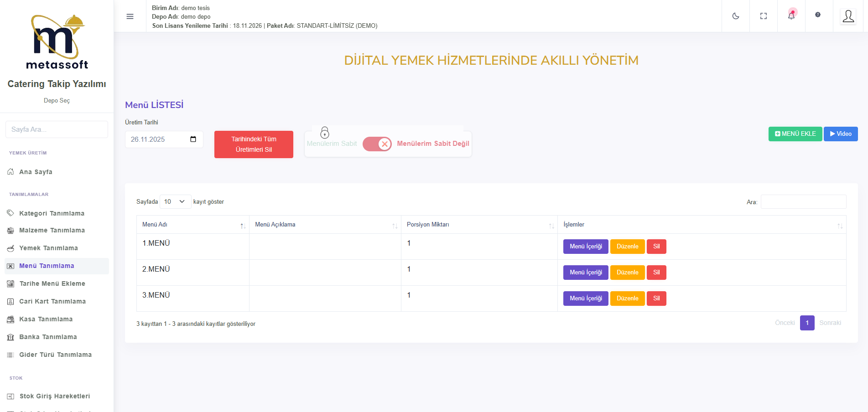Click the hamburger menu icon
This screenshot has width=868, height=412.
point(130,16)
